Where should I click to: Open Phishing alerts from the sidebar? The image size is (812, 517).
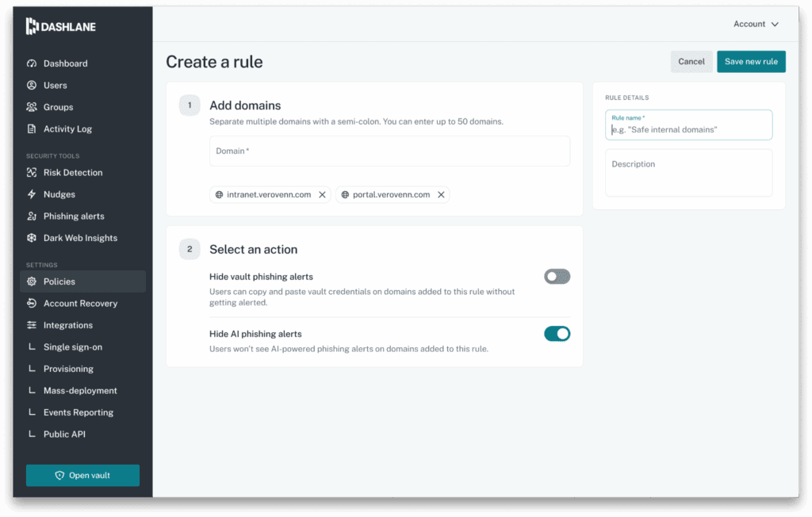click(32, 216)
